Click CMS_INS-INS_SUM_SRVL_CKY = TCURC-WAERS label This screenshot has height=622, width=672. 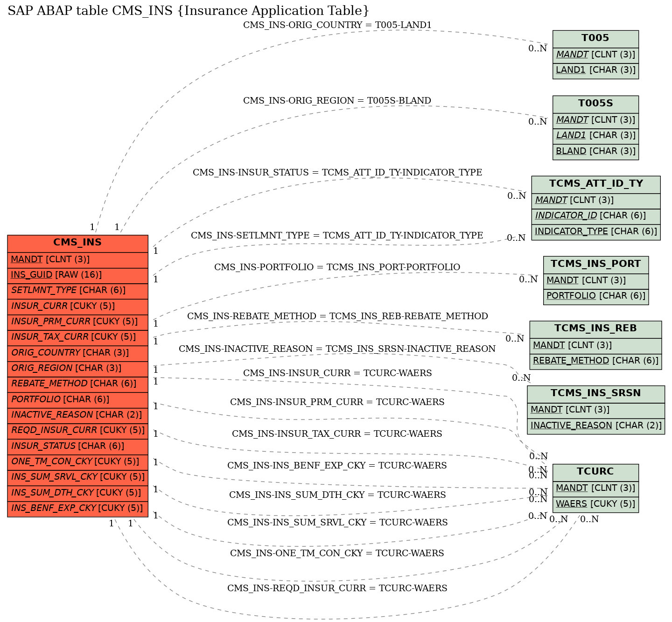point(337,523)
